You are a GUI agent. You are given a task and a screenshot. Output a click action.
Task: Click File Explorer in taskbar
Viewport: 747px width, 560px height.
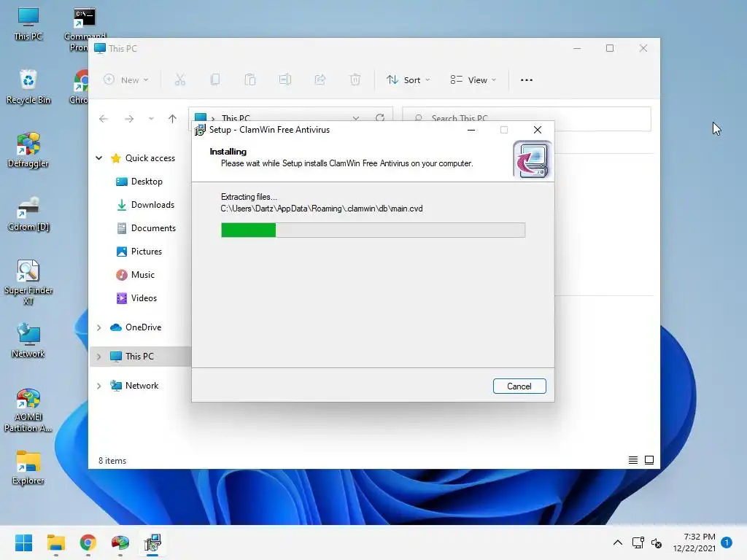[x=55, y=542]
